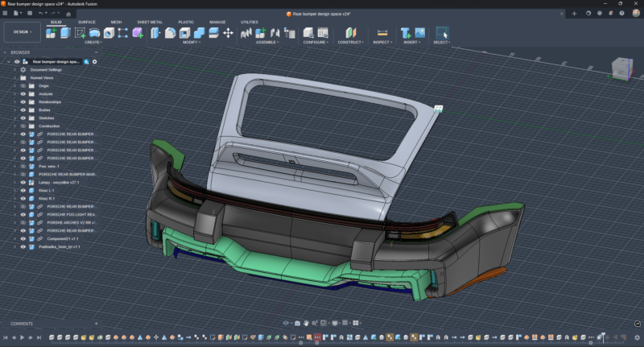644x347 pixels.
Task: Click the Move/Copy tool icon
Action: [x=228, y=32]
